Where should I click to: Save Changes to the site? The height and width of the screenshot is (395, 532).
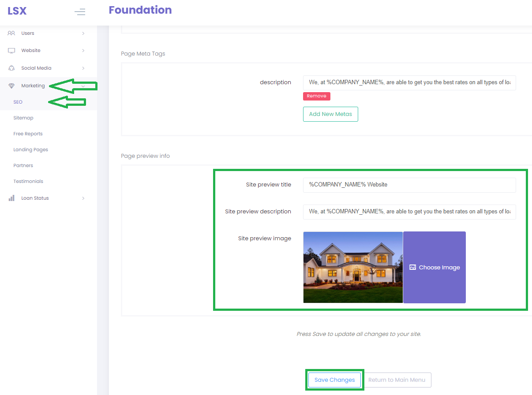click(x=335, y=380)
